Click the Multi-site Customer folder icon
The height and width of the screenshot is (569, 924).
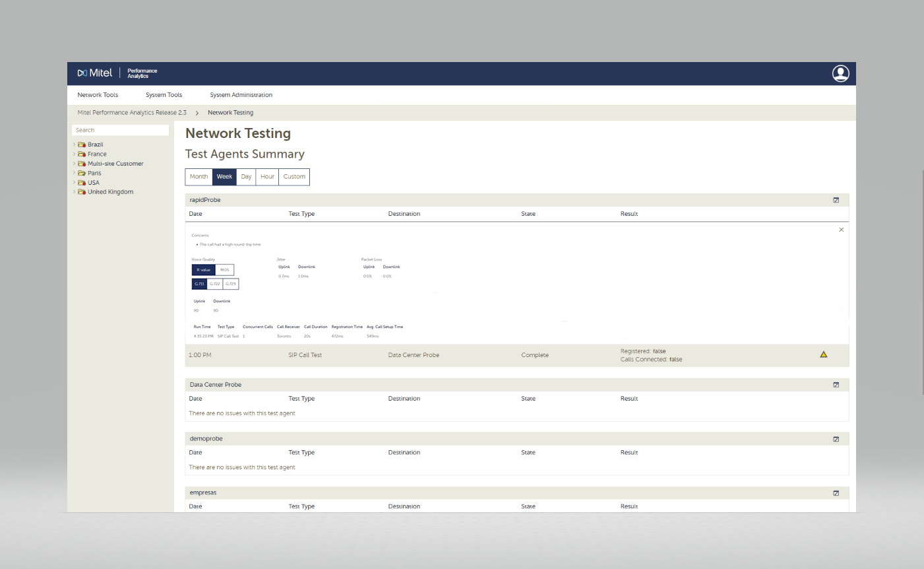tap(82, 164)
